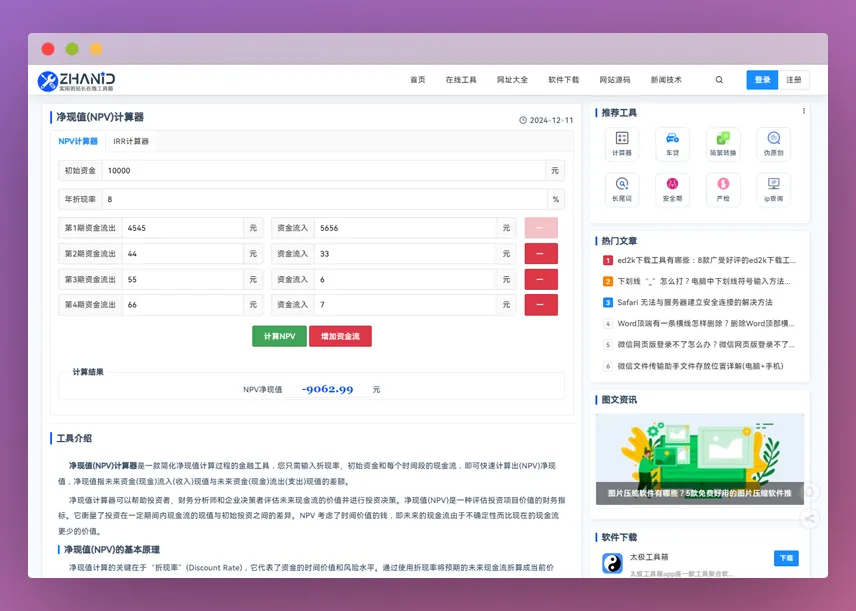Click the blue 登录 login button
Image resolution: width=856 pixels, height=611 pixels.
[x=762, y=80]
